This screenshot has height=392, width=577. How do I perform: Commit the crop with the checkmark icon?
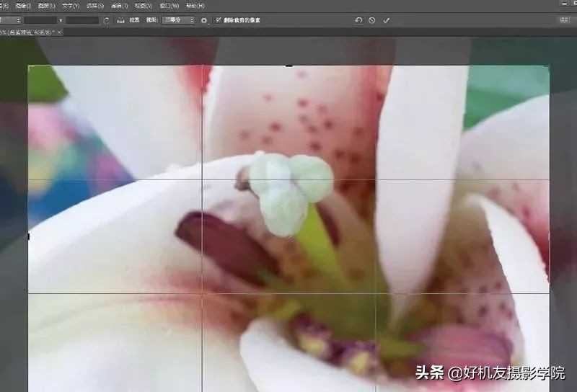[x=386, y=21]
